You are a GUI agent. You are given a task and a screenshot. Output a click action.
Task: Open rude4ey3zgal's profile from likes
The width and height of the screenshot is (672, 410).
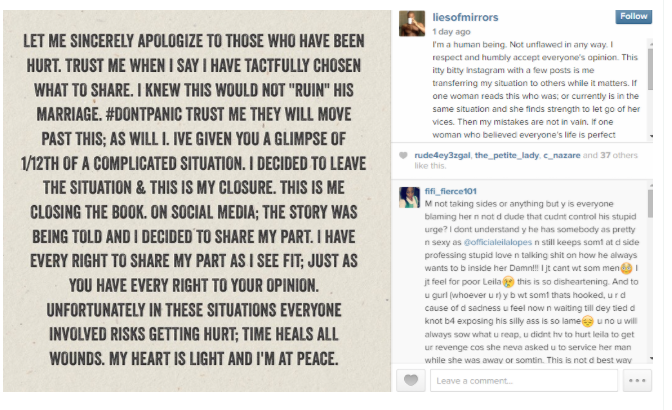[x=442, y=155]
